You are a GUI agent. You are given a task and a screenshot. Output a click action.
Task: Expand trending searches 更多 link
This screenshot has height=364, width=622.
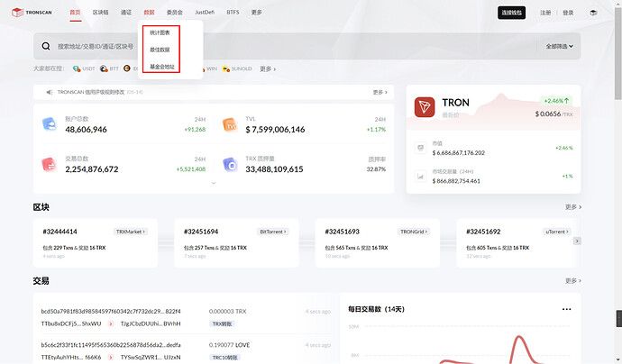coord(268,68)
